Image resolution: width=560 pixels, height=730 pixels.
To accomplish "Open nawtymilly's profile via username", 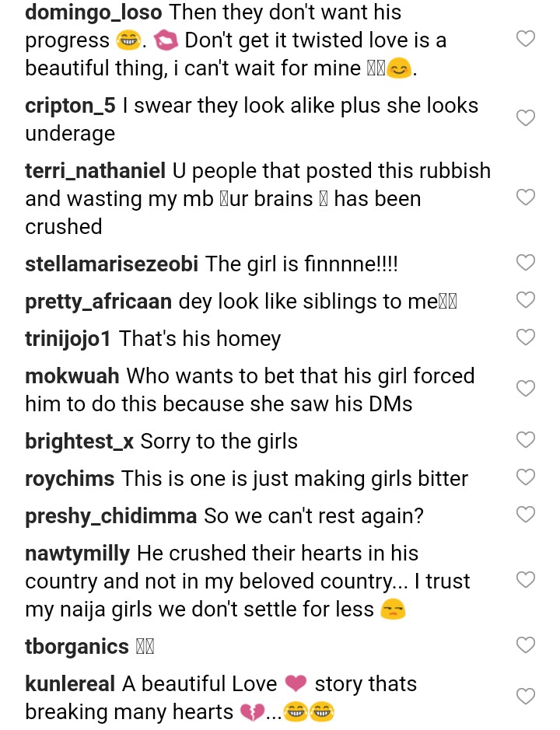I will click(x=78, y=554).
